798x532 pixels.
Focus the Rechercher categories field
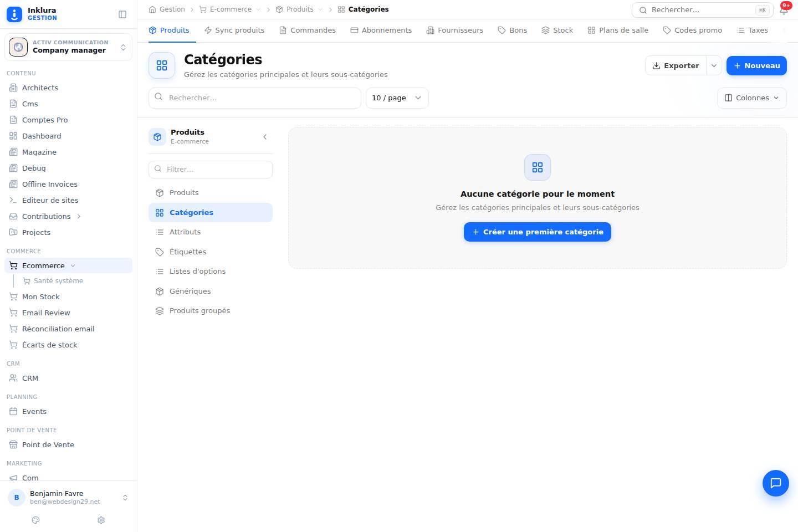(x=255, y=98)
